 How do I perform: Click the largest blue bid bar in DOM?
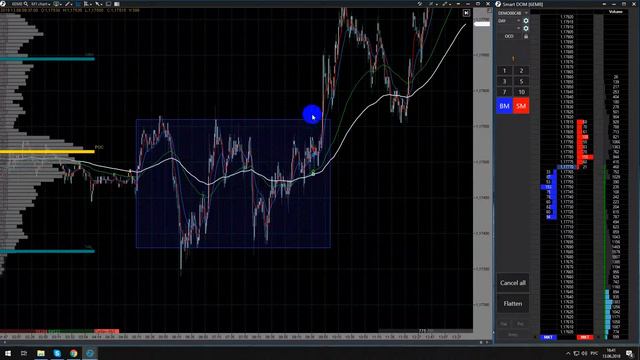tap(549, 187)
